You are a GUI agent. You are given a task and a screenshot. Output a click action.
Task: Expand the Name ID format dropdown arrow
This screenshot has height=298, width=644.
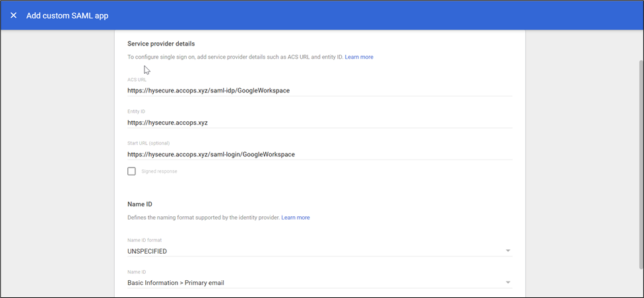point(507,251)
